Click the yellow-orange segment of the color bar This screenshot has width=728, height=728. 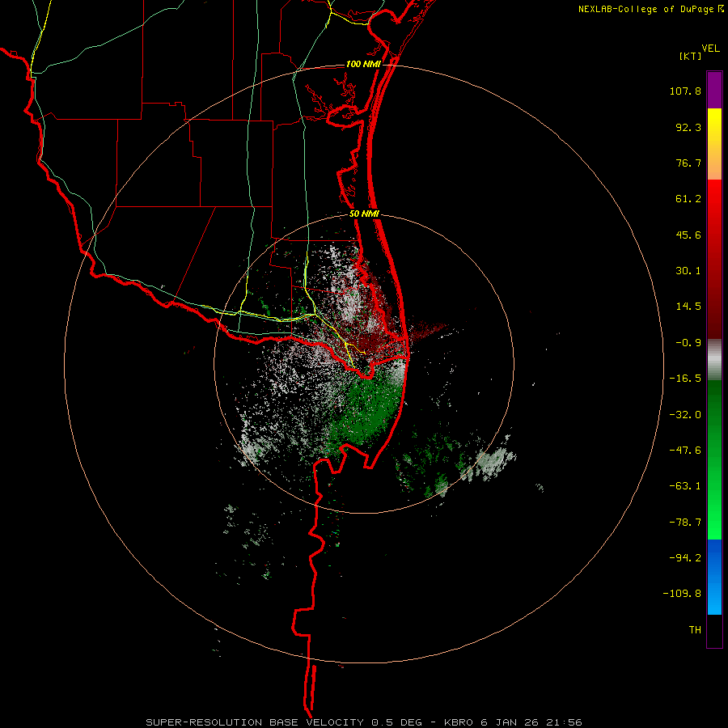(x=714, y=144)
